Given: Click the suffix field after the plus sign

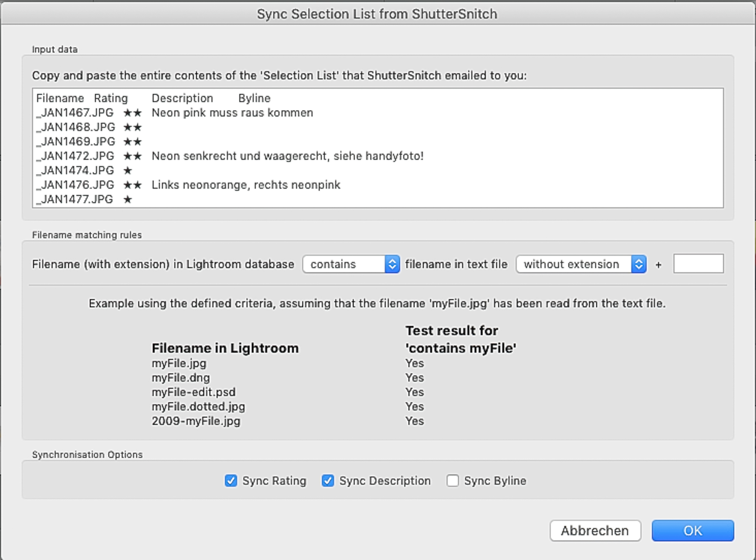Looking at the screenshot, I should point(699,264).
